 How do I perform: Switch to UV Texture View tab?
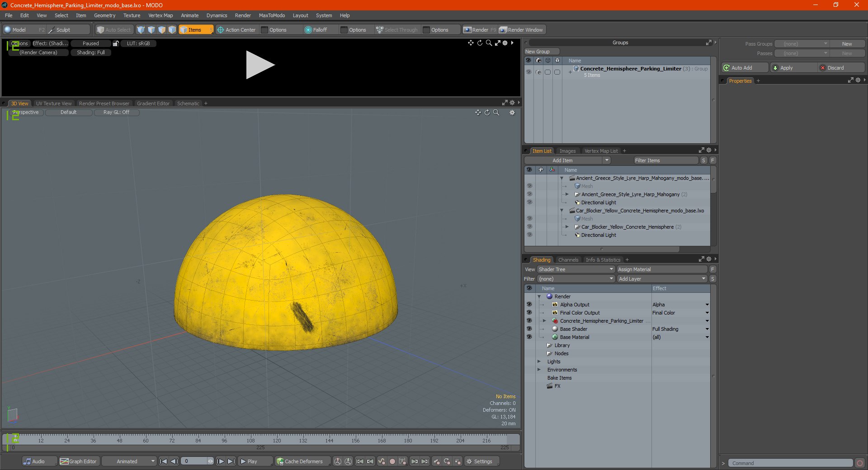click(x=54, y=103)
